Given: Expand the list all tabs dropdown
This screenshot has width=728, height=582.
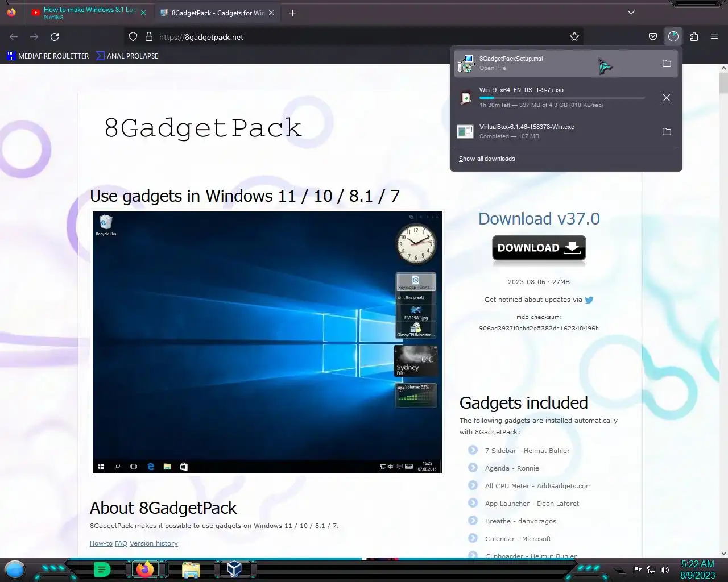Looking at the screenshot, I should point(631,13).
